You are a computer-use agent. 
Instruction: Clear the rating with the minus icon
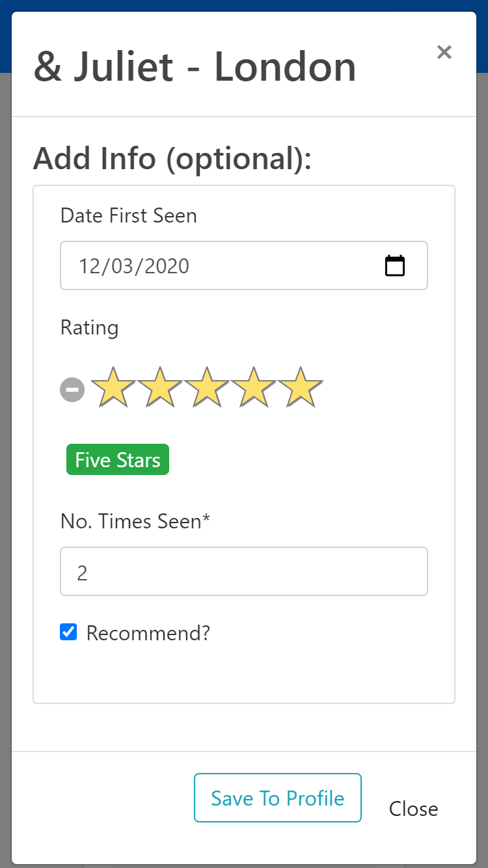coord(72,388)
